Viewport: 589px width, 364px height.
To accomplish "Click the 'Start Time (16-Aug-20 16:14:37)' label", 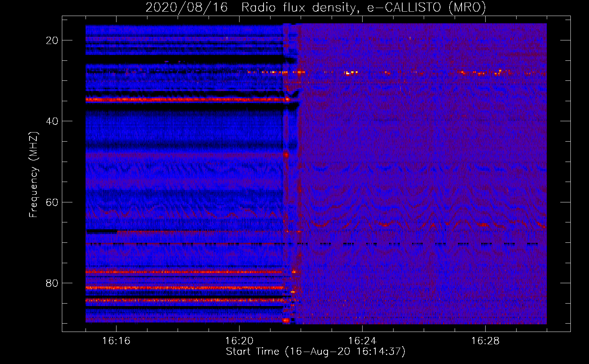I will pos(316,352).
